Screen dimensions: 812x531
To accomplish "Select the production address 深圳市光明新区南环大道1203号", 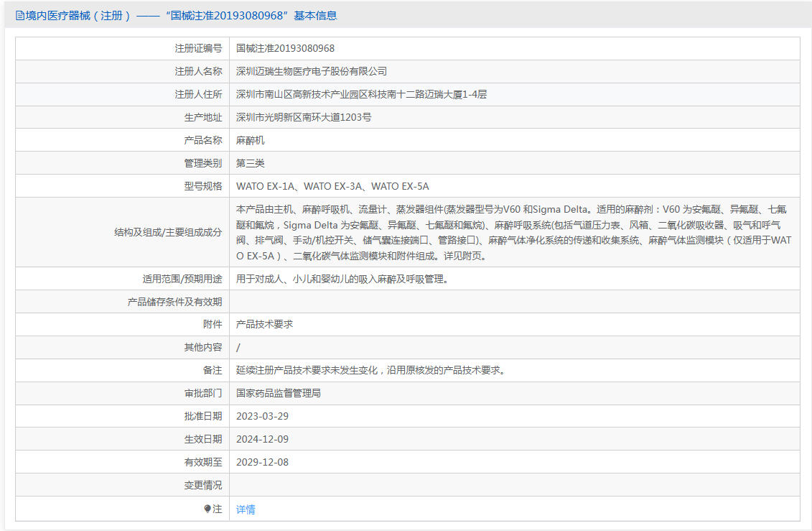I will 304,117.
